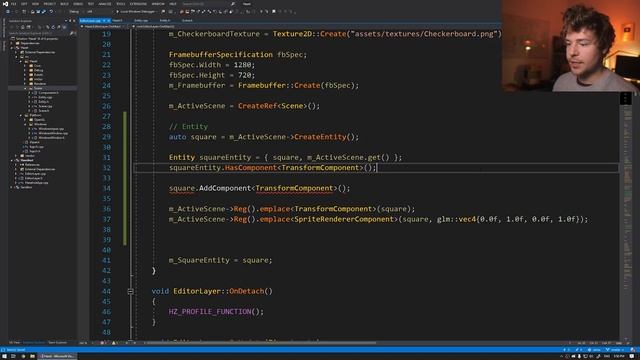Open the Help menu
The height and width of the screenshot is (360, 640).
coord(173,4)
